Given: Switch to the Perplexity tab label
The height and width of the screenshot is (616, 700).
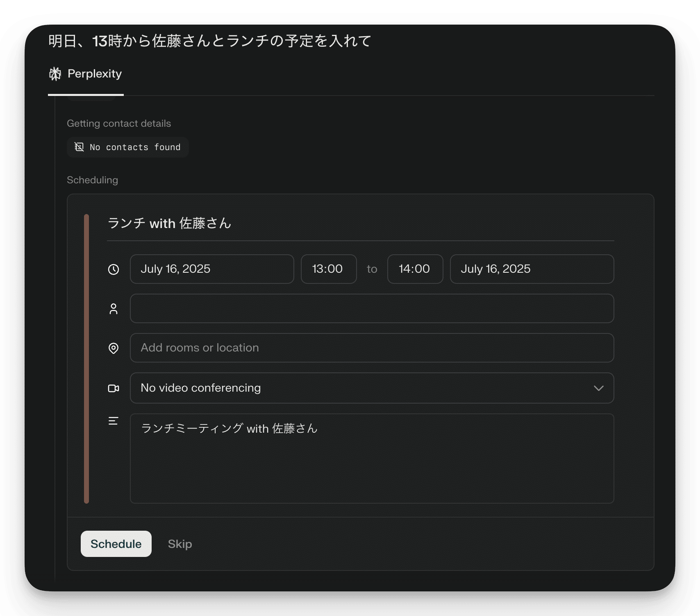Looking at the screenshot, I should pyautogui.click(x=95, y=74).
